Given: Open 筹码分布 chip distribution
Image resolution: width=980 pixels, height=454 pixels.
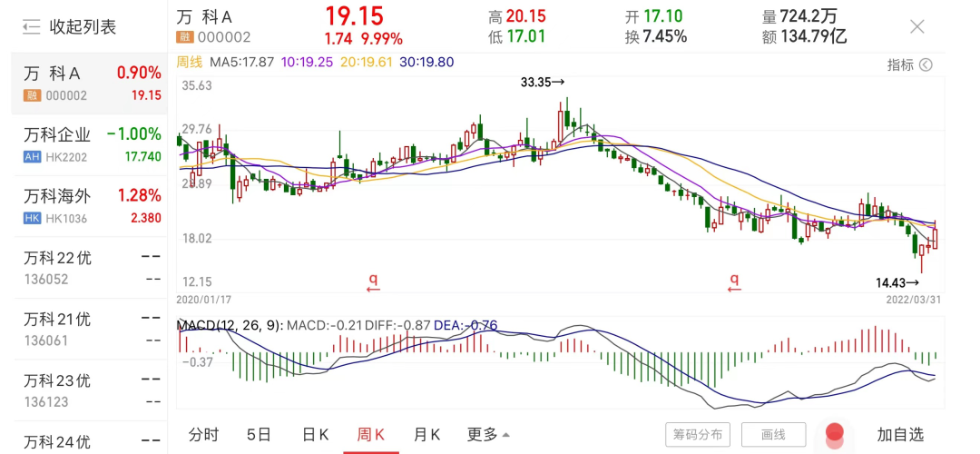Looking at the screenshot, I should (x=698, y=434).
